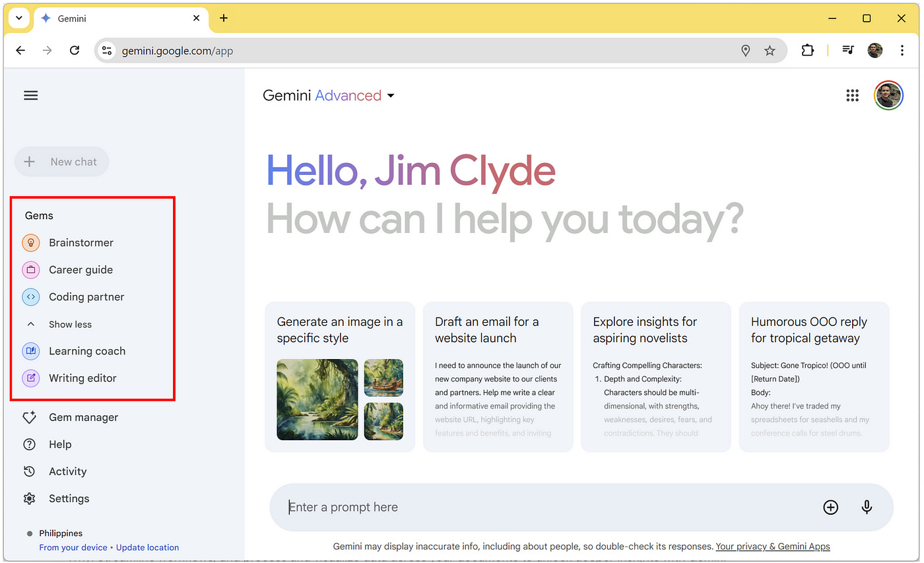This screenshot has height=563, width=924.
Task: Open Your privacy & Gemini Apps link
Action: (772, 546)
